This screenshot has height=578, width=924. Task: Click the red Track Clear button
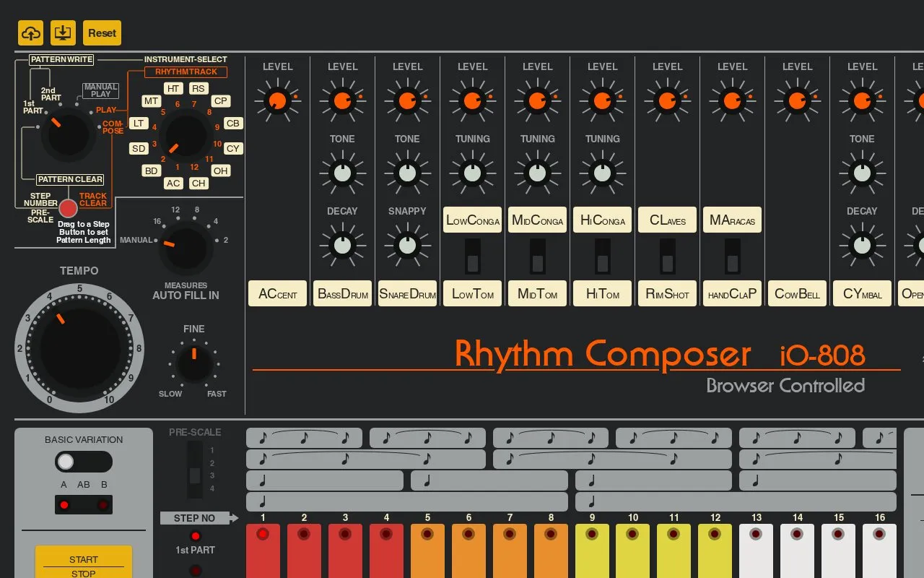click(x=68, y=208)
